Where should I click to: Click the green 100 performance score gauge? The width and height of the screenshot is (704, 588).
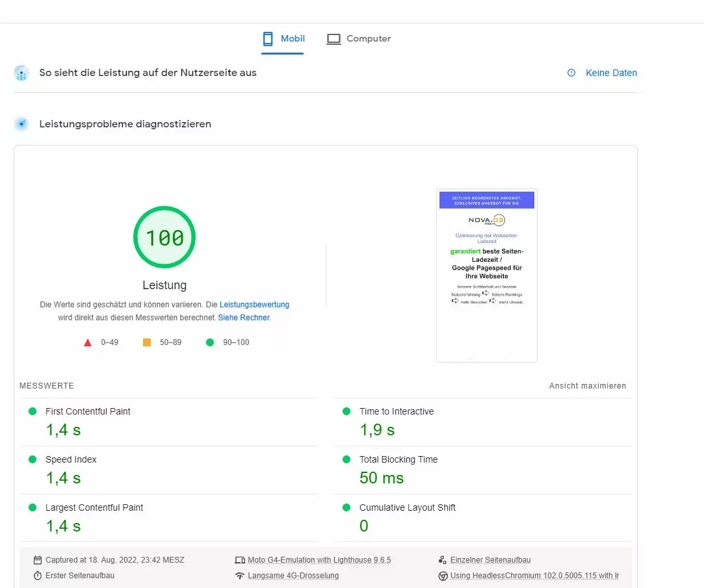(x=164, y=238)
